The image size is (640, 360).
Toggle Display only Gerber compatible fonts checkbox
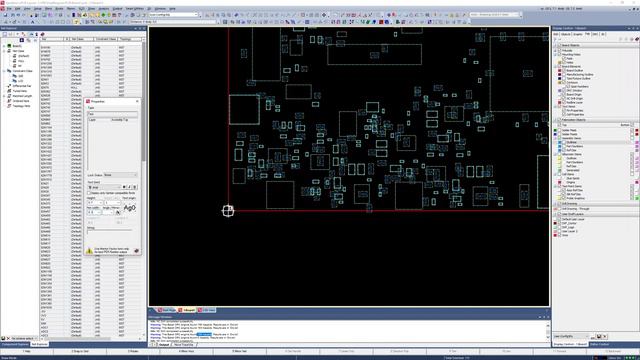tap(89, 193)
